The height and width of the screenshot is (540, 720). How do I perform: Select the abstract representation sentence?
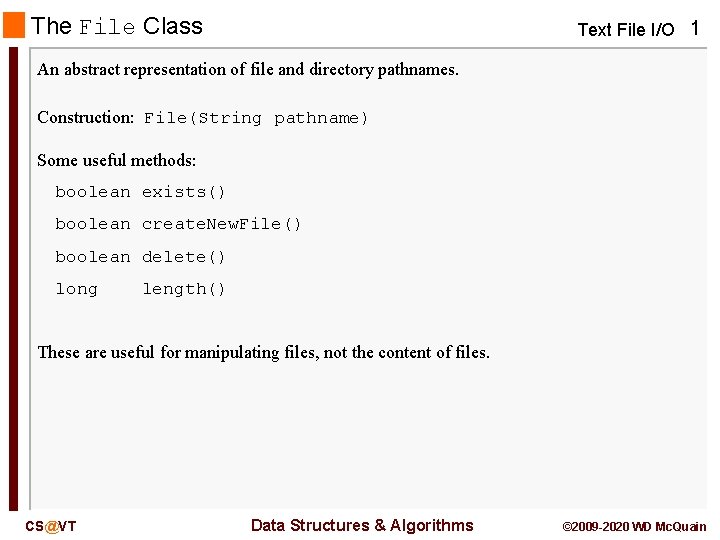click(248, 70)
